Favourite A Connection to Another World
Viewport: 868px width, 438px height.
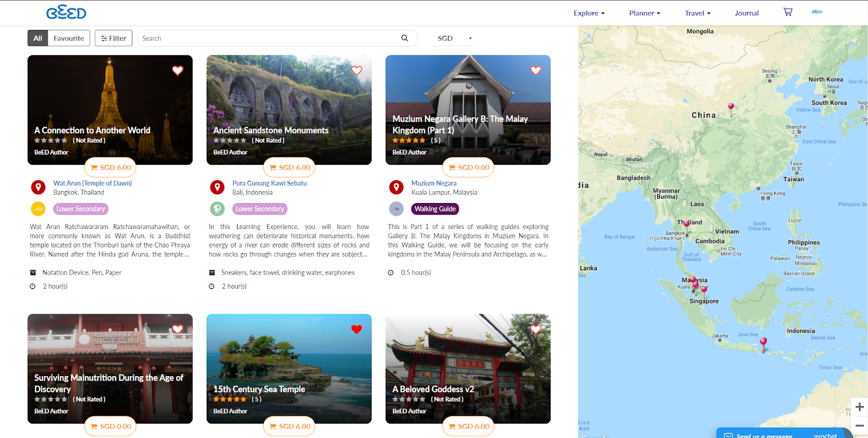point(177,71)
